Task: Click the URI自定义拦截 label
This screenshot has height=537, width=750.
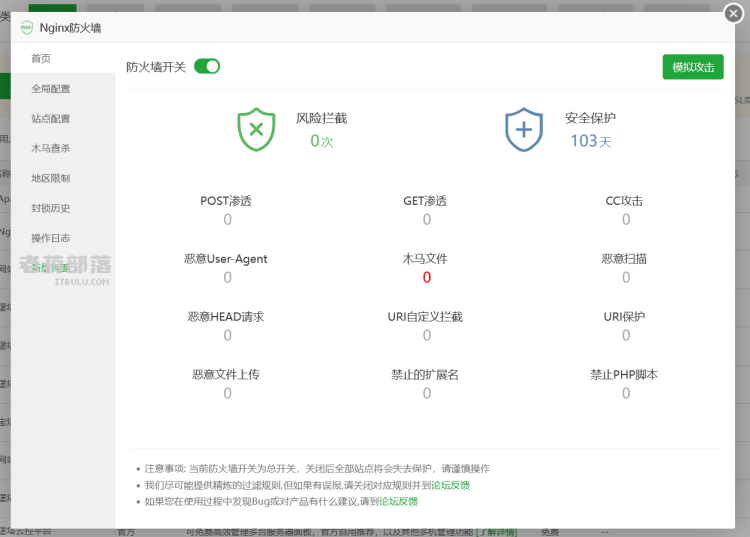Action: pyautogui.click(x=425, y=317)
